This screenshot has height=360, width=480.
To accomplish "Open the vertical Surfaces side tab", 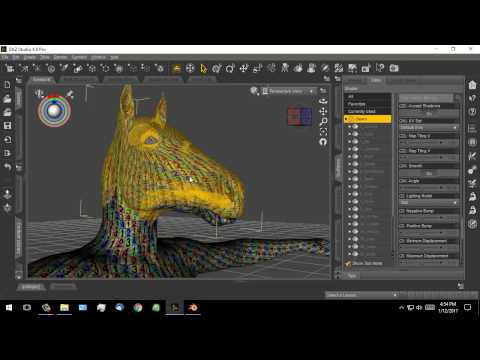I will point(338,167).
